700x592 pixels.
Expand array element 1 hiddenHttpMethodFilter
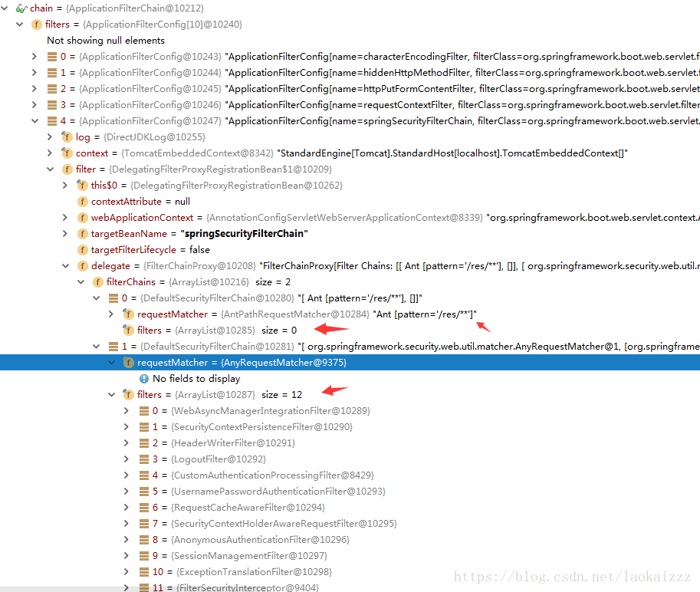[35, 72]
